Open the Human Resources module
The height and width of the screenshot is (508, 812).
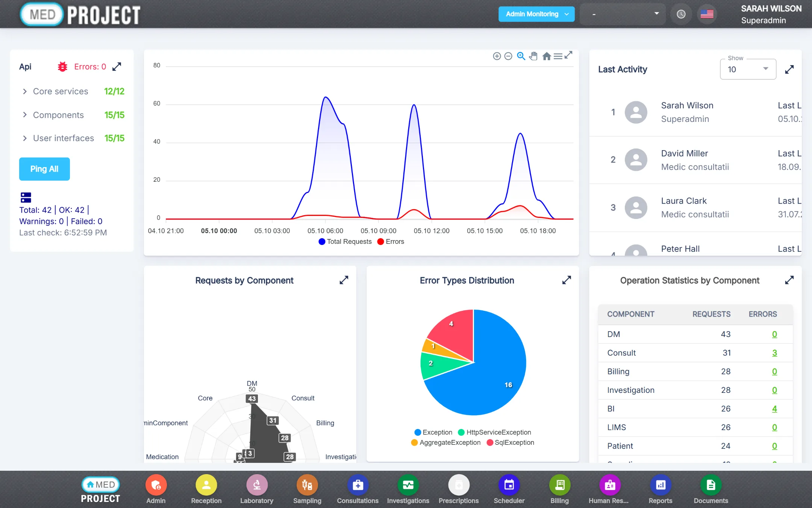[609, 490]
